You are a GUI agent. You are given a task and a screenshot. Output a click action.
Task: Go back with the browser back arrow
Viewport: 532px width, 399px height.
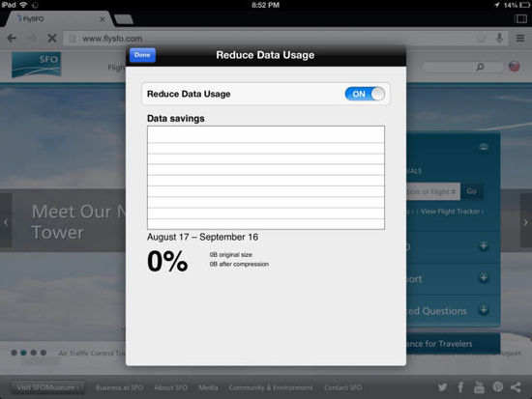click(x=12, y=39)
